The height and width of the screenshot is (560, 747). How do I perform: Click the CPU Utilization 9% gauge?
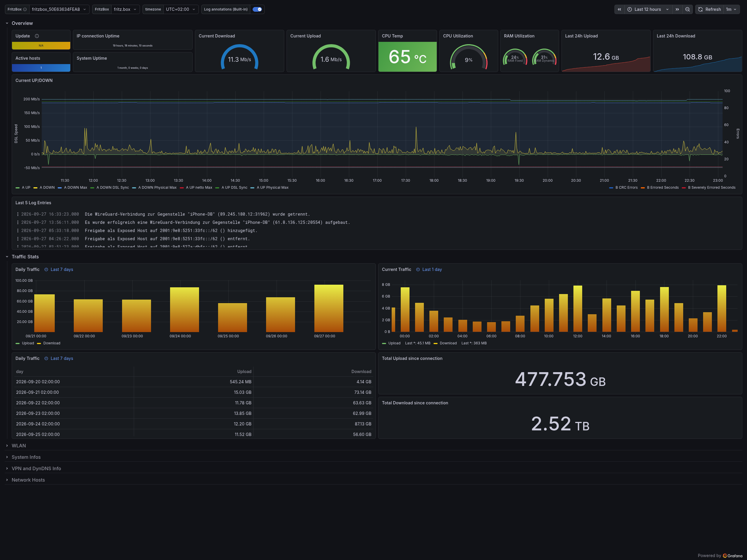pos(468,57)
